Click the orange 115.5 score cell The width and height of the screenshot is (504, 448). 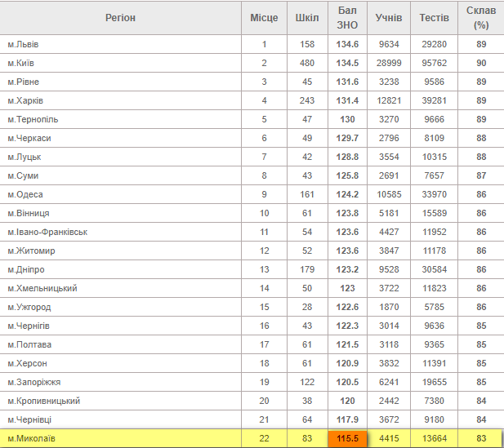click(x=348, y=439)
